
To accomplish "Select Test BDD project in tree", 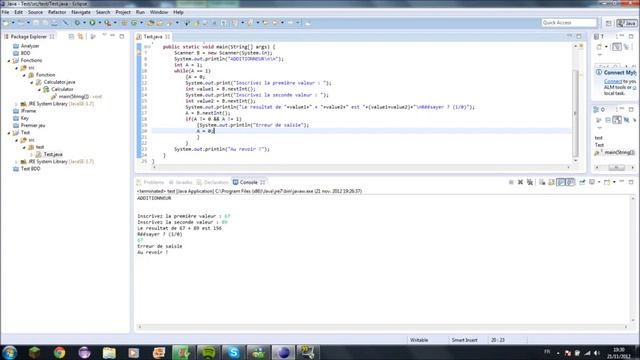I will 30,169.
